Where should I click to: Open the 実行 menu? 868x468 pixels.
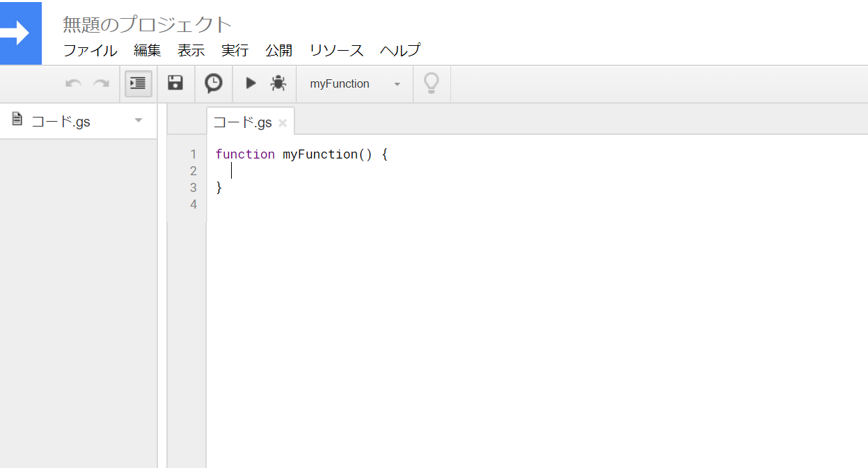tap(235, 50)
